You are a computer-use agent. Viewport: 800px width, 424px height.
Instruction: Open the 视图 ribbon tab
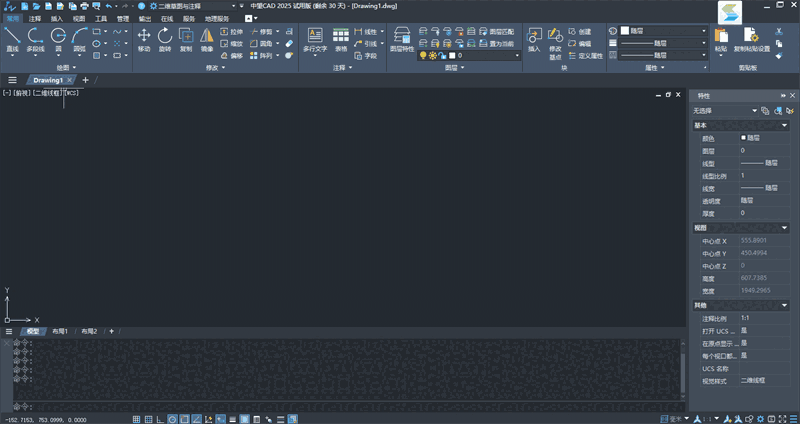(79, 19)
